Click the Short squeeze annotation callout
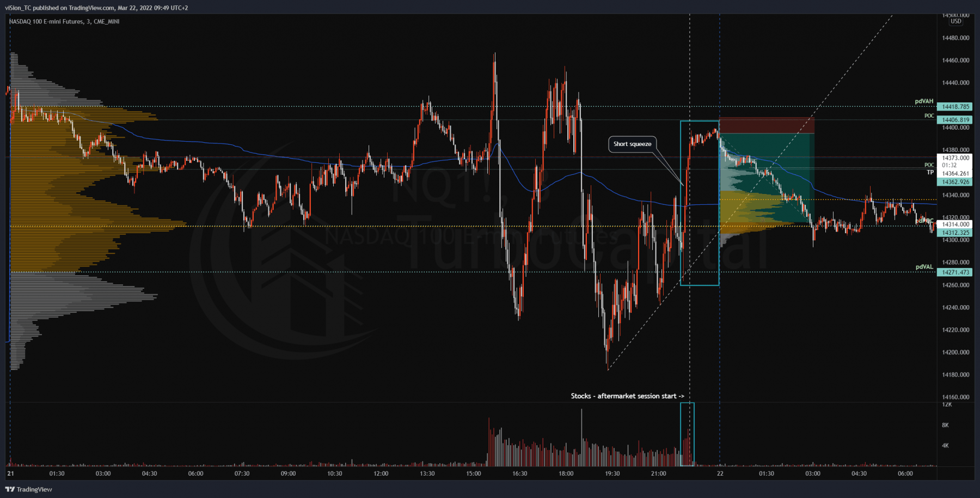 point(633,144)
